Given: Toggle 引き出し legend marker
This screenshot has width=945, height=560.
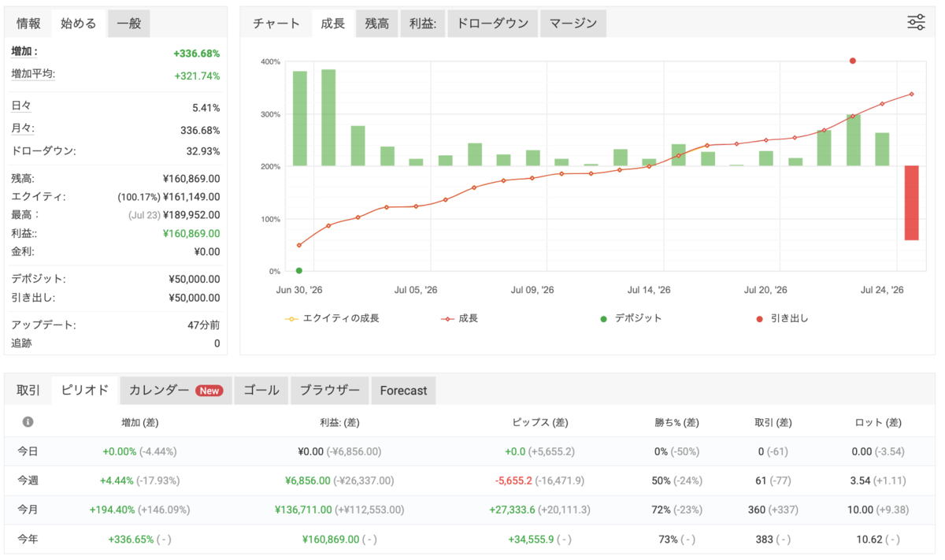Looking at the screenshot, I should tap(782, 318).
